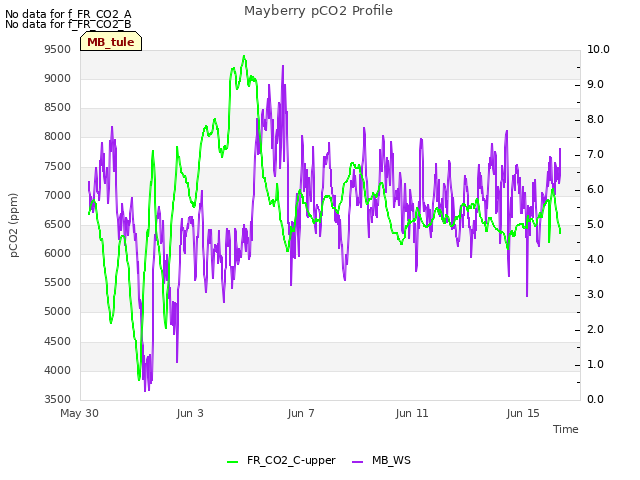Click the 3500 left axis value
The image size is (640, 480).
pos(58,400)
